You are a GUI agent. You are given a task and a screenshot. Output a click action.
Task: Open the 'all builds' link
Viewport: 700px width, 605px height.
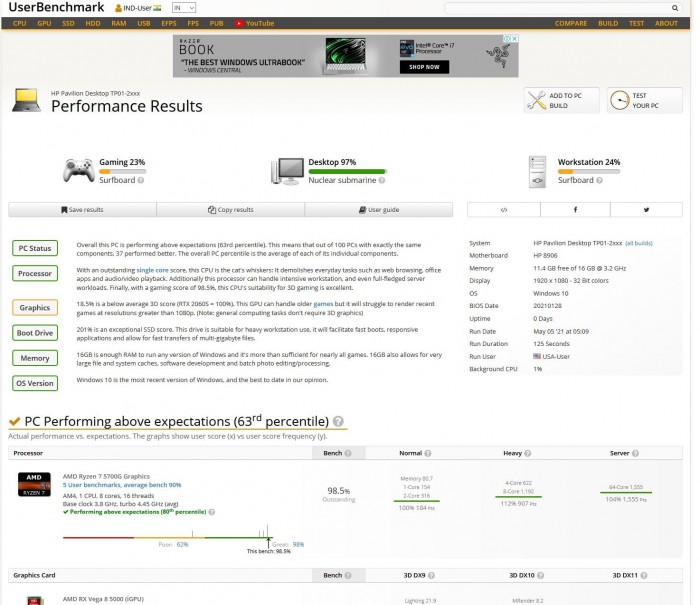click(x=639, y=243)
